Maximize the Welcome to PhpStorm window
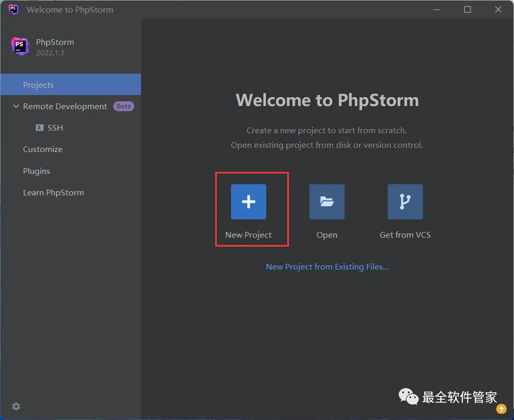This screenshot has width=514, height=420. tap(468, 9)
